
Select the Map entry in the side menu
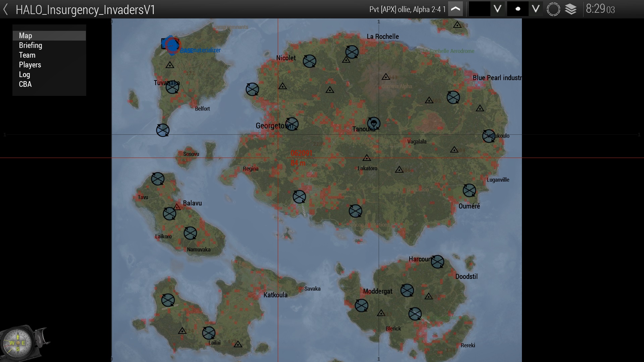(25, 36)
